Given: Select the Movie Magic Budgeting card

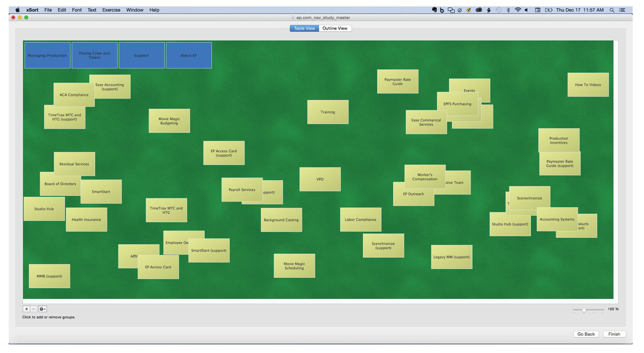Looking at the screenshot, I should (x=169, y=121).
